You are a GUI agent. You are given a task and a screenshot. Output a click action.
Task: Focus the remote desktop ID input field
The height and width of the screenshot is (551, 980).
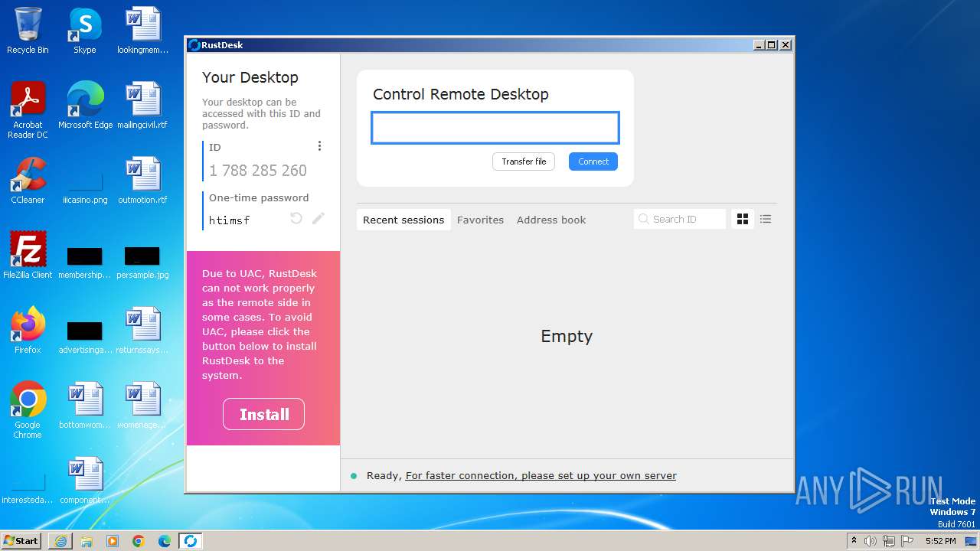coord(495,128)
